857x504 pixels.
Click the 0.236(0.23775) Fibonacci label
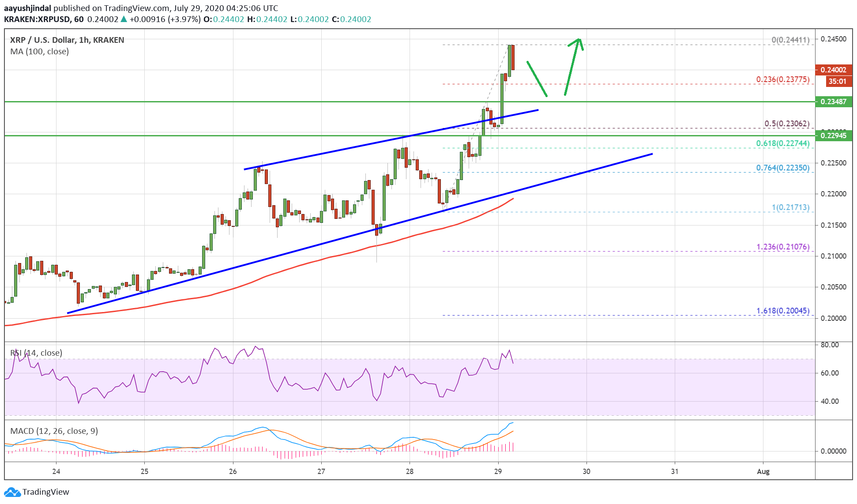[783, 80]
